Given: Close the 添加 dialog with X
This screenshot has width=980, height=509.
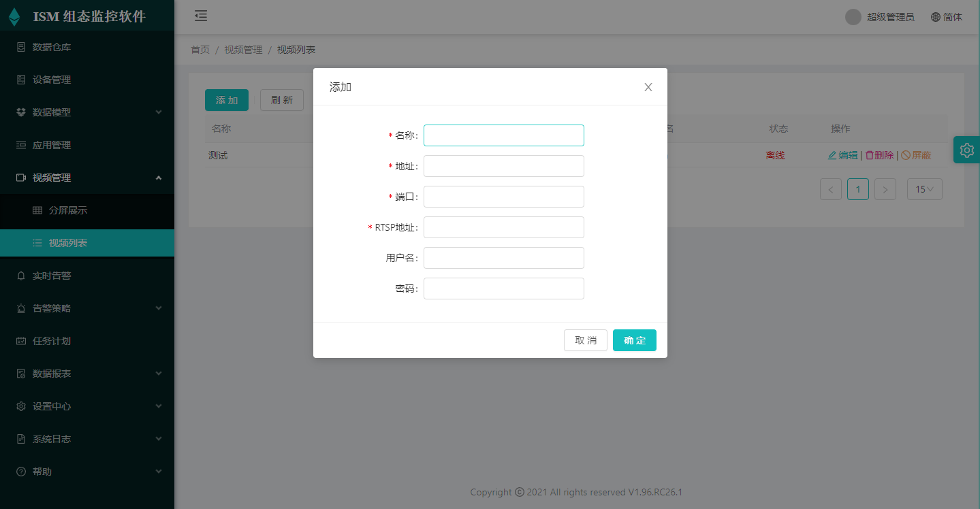Looking at the screenshot, I should pos(648,87).
